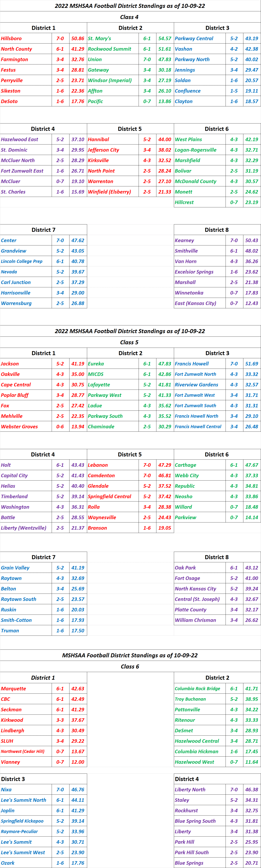Screen dimensions: 261x868
Task: Click the Vashon team cell
Action: [200, 49]
